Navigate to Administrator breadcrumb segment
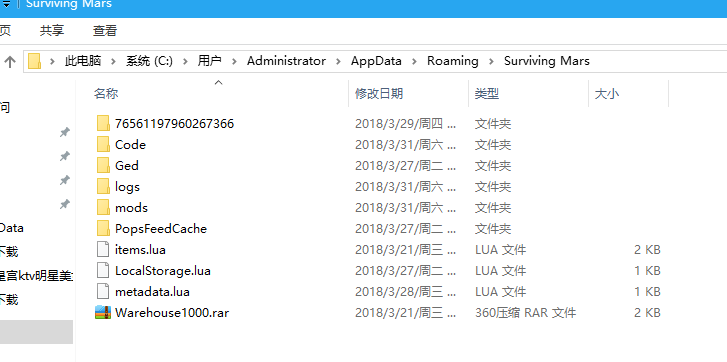Screen dimensions: 727x362 [287, 61]
